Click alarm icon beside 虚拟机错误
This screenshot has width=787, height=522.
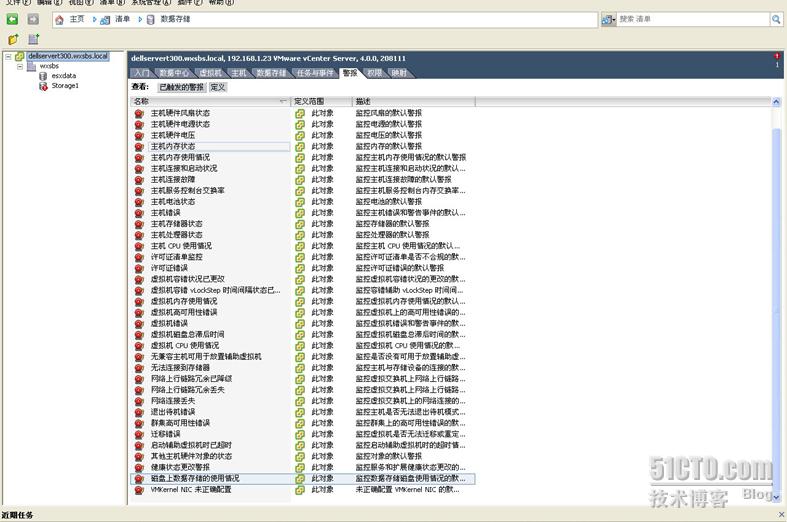(139, 324)
